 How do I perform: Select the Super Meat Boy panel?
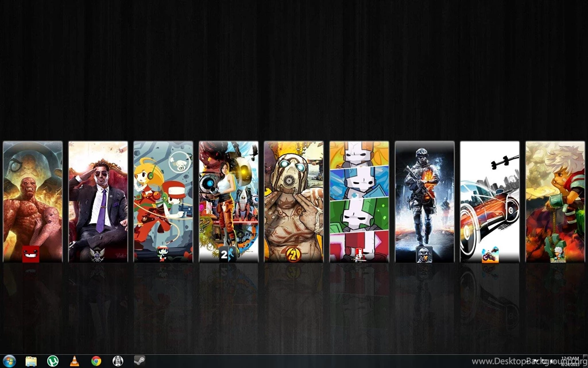(x=32, y=201)
